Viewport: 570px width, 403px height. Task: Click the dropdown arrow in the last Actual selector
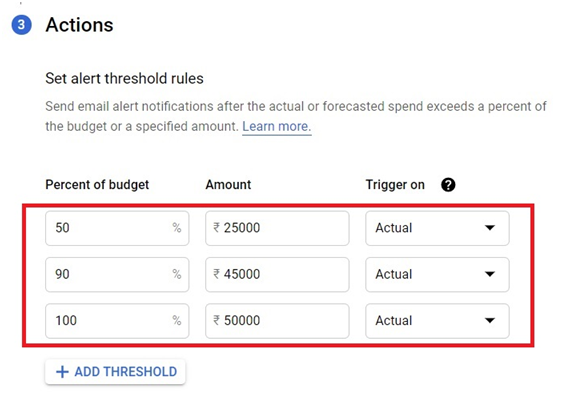click(x=490, y=321)
